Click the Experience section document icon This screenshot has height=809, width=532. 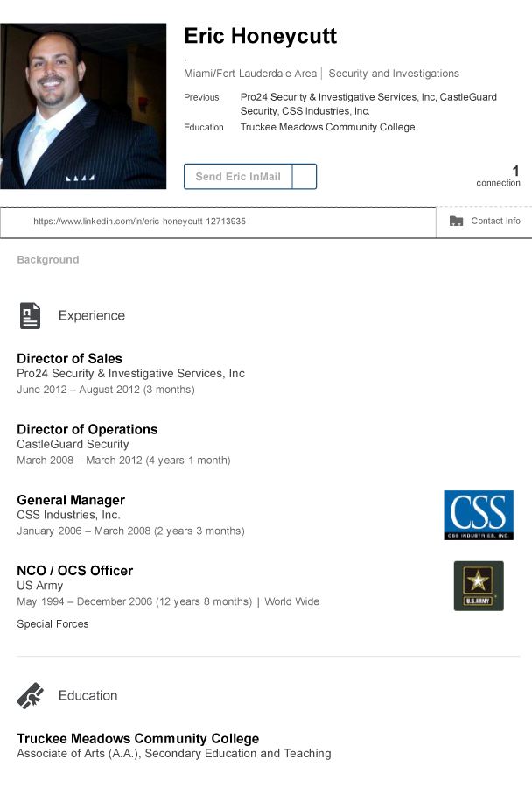pyautogui.click(x=30, y=315)
